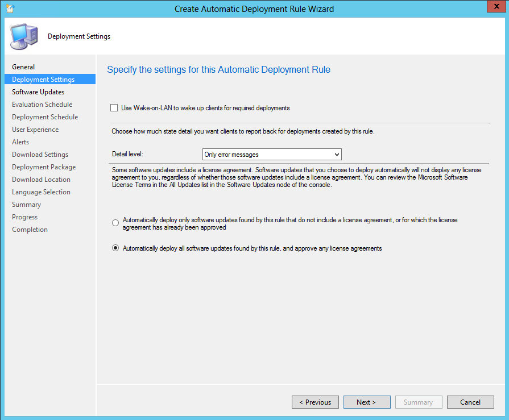Click the 'Detail level:' label
The width and height of the screenshot is (509, 420).
pos(127,154)
